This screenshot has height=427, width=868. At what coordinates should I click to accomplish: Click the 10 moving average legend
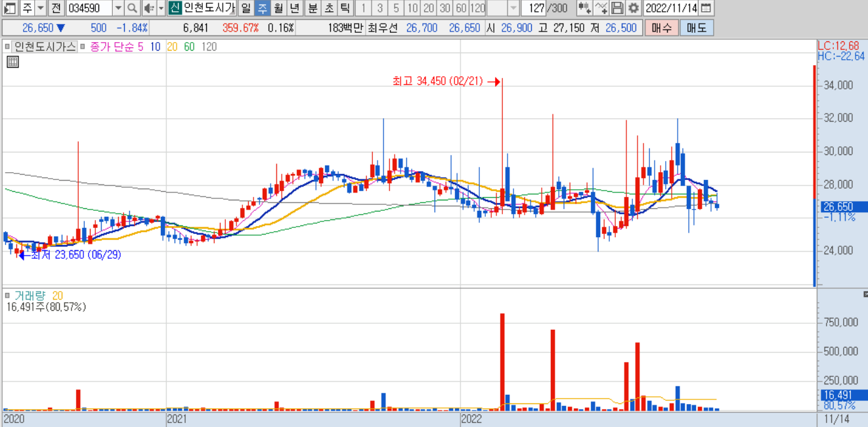tap(155, 47)
